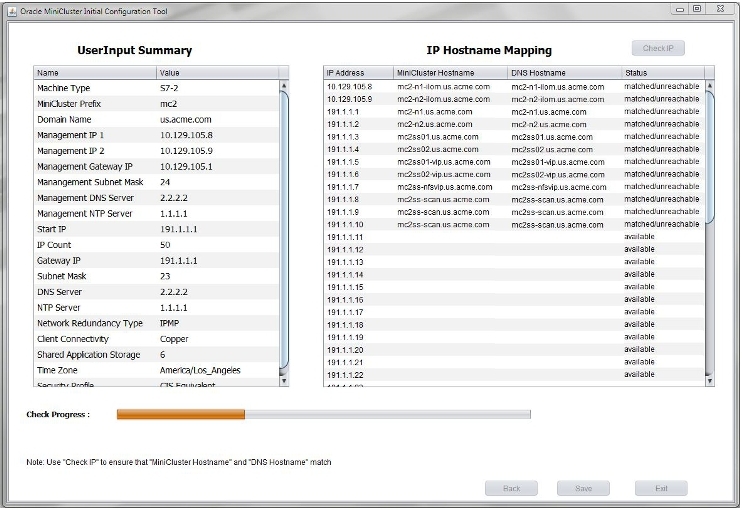Select the Management NTP Server row
Screen dimensions: 742x510
[157, 213]
